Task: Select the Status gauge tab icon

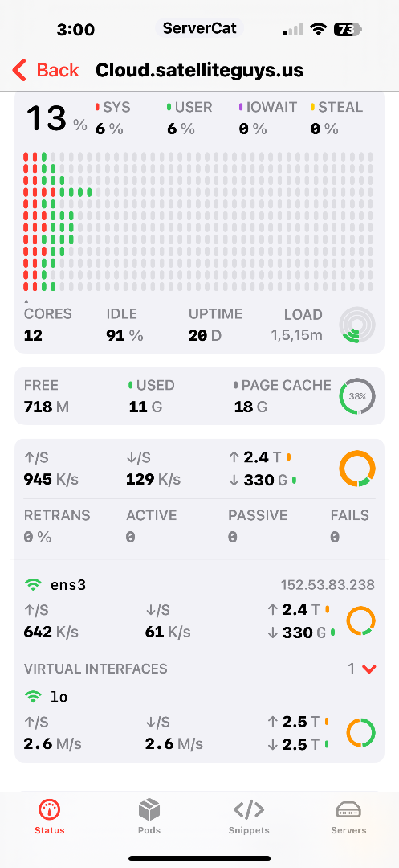Action: 50,810
